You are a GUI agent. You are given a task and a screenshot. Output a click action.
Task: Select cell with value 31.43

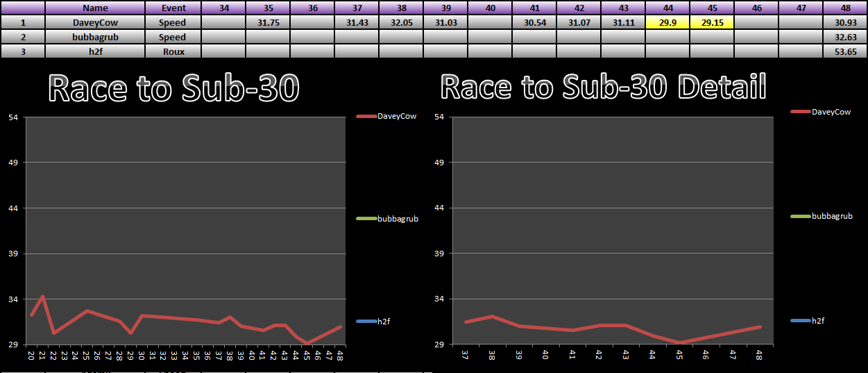coord(357,22)
